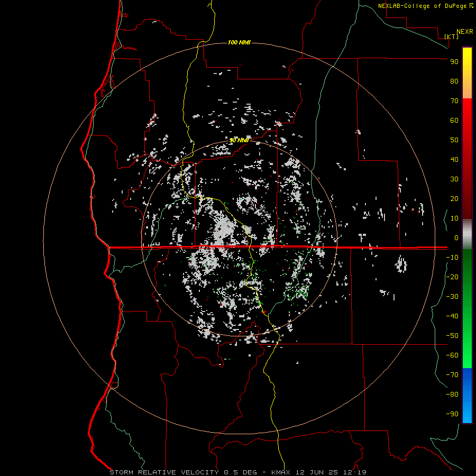
Task: Click the -70 value on velocity scale
Action: click(x=452, y=375)
